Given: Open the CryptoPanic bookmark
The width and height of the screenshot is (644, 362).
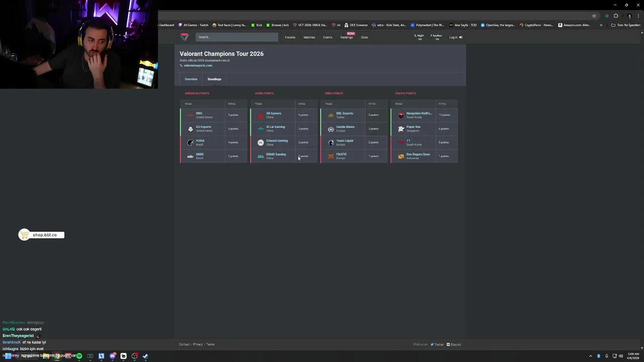Looking at the screenshot, I should (x=536, y=25).
